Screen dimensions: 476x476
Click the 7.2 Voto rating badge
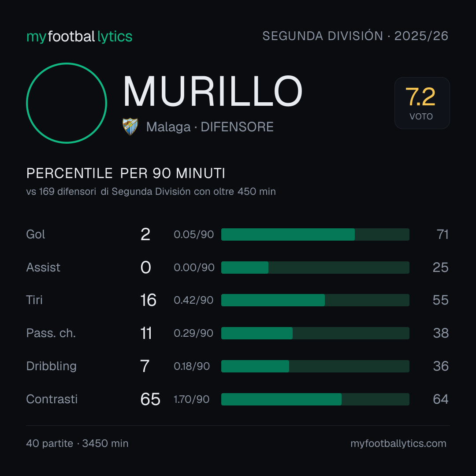point(422,103)
